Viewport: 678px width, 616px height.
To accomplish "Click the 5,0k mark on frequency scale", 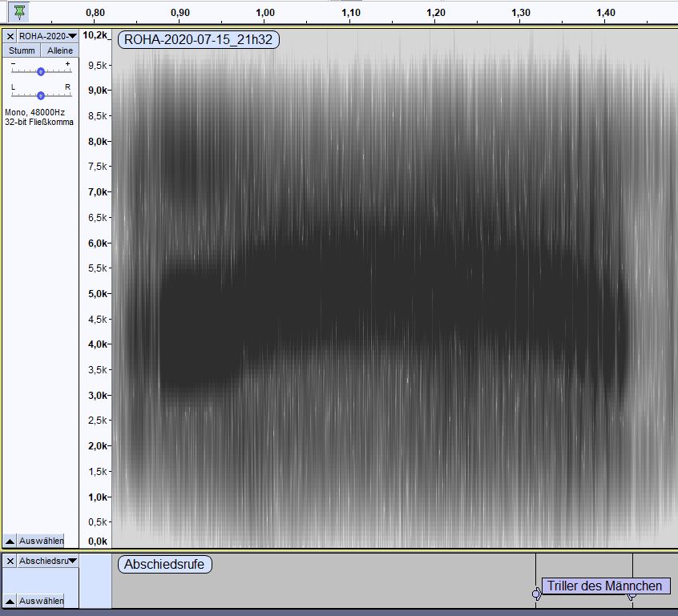I will point(98,293).
